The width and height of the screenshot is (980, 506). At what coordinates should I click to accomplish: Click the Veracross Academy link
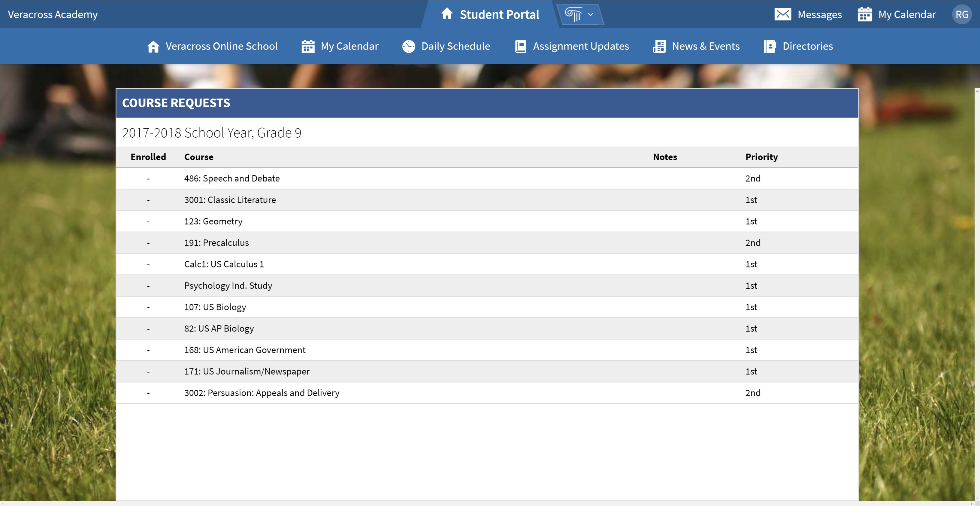[x=53, y=14]
